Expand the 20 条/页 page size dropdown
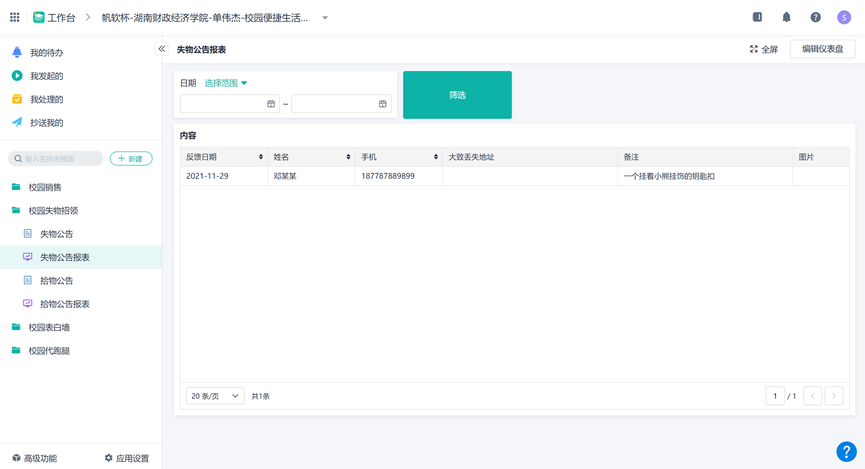 point(215,396)
